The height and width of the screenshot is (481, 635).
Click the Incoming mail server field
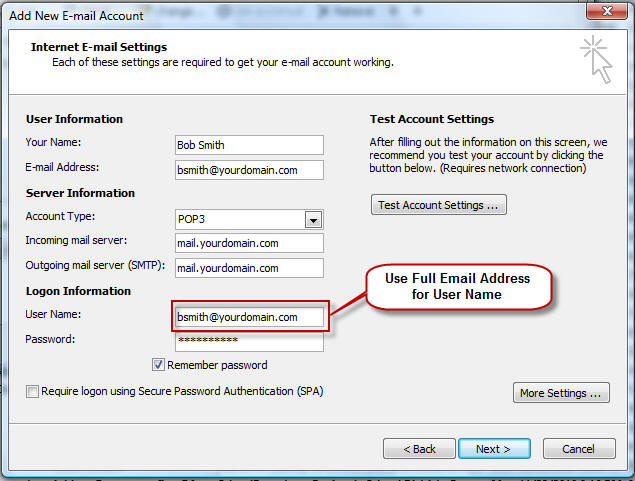[249, 243]
